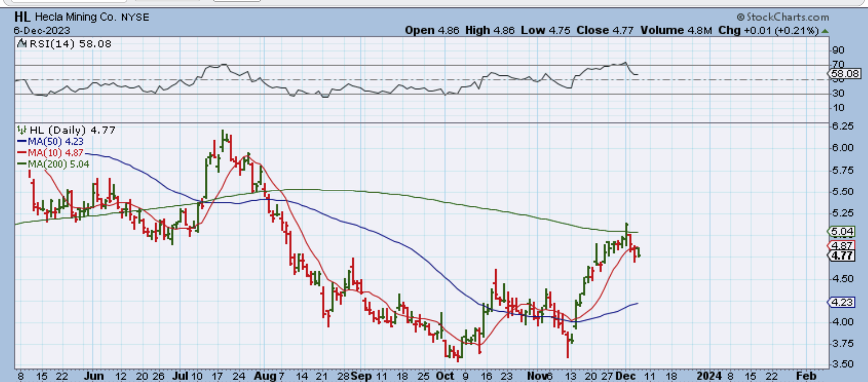Click the 6.25 price axis label
868x382 pixels.
click(843, 126)
